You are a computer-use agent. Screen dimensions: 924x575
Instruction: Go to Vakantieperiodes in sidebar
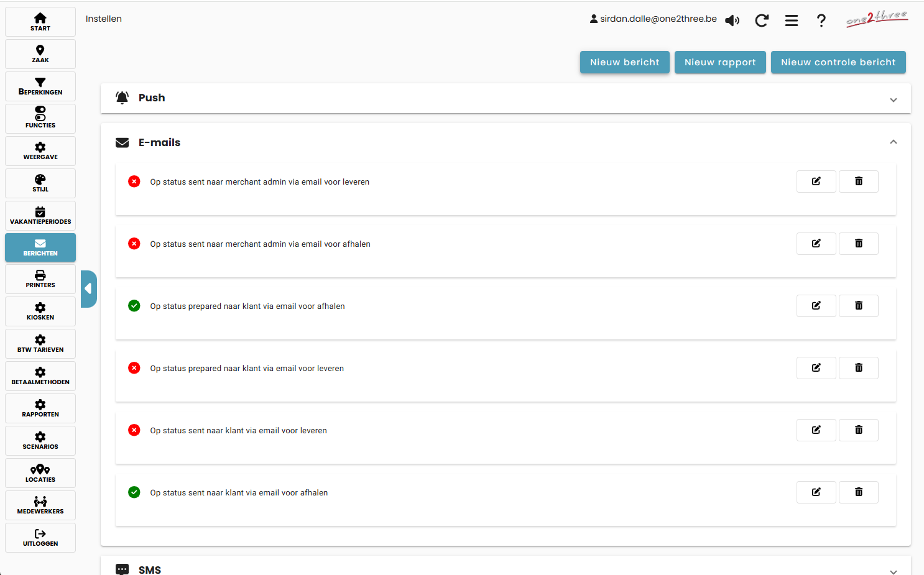[x=40, y=216]
